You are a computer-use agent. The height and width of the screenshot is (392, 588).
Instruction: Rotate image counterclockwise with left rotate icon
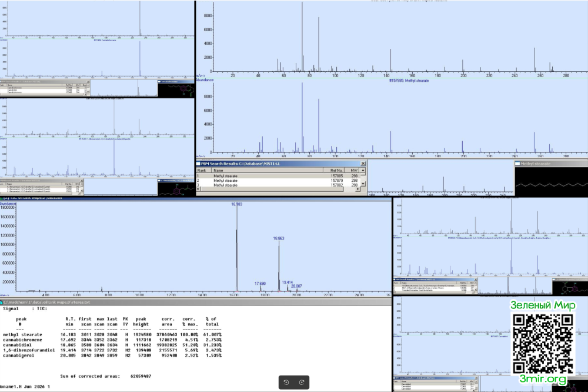point(286,382)
